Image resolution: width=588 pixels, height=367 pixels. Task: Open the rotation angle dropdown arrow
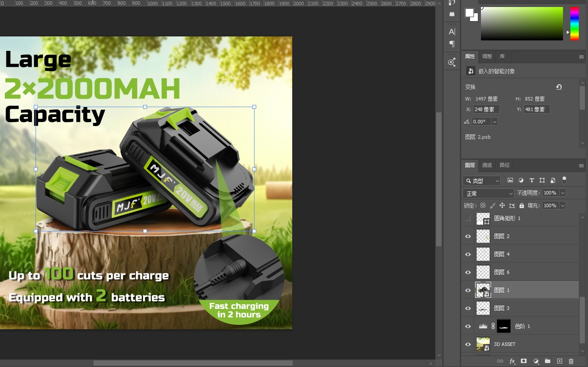[495, 122]
